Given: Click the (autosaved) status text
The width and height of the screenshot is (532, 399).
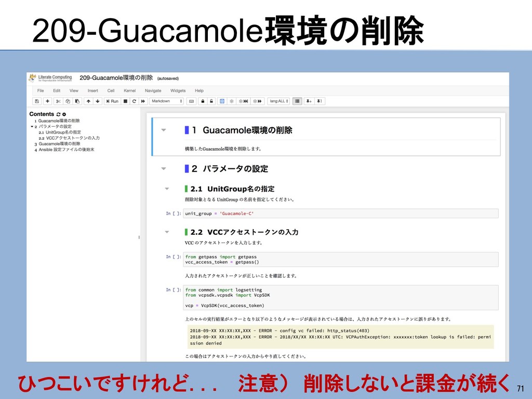Looking at the screenshot, I should coord(168,78).
